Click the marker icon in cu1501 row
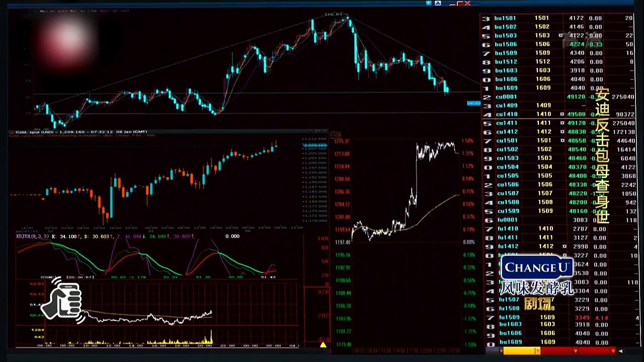Screen dimensions: 644x362 pos(562,140)
